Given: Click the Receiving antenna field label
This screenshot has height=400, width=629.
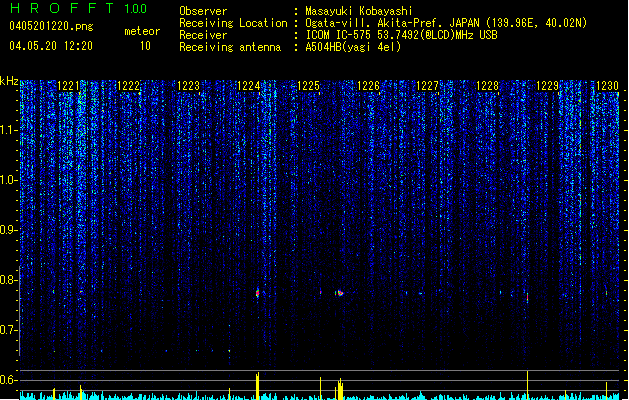Looking at the screenshot, I should pyautogui.click(x=230, y=47).
